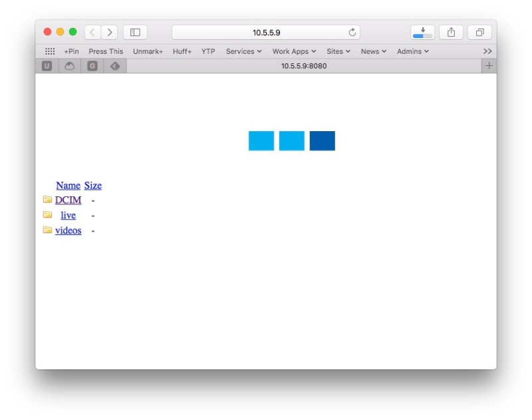Open the bookmarks overflow chevron menu

click(x=487, y=51)
